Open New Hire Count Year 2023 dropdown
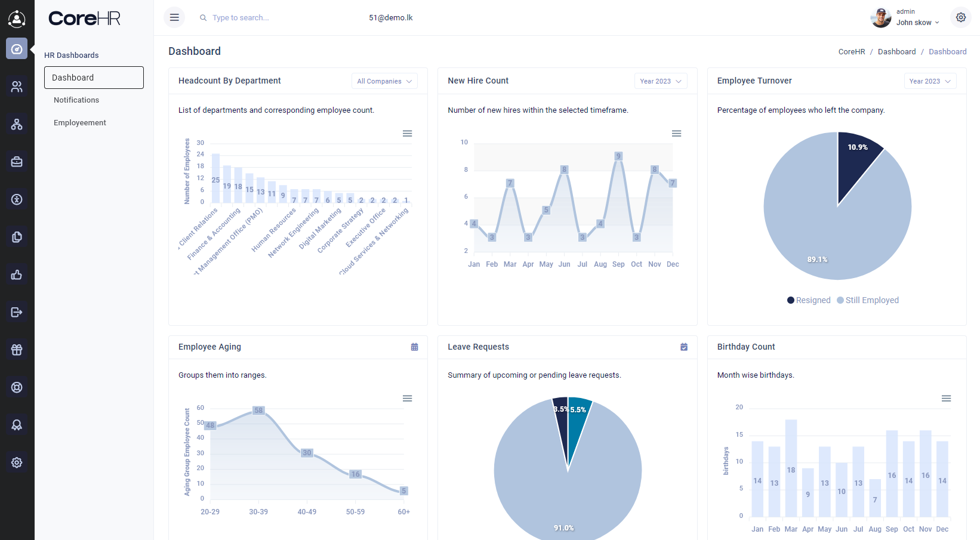Screen dimensions: 980x540 pos(661,81)
